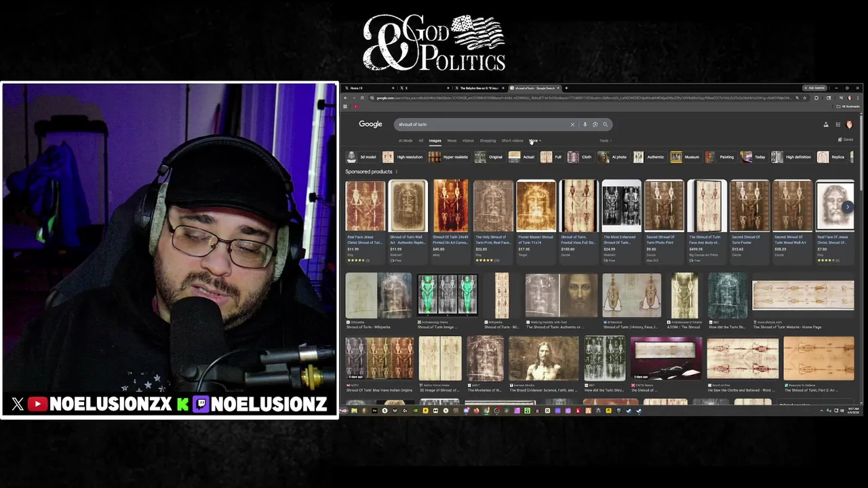Filter by the Cloth chip
Viewport: 868px width, 488px height.
pyautogui.click(x=580, y=157)
